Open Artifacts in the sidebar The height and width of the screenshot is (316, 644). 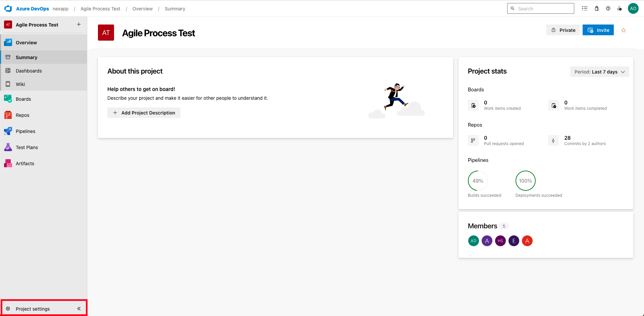pos(44,164)
